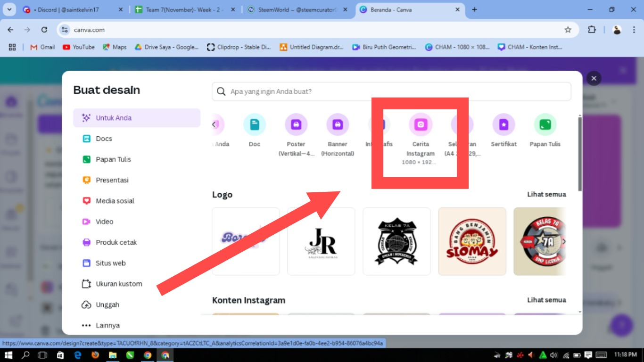The image size is (644, 362).
Task: Open the Clipdrop bookmark
Action: pos(239,47)
